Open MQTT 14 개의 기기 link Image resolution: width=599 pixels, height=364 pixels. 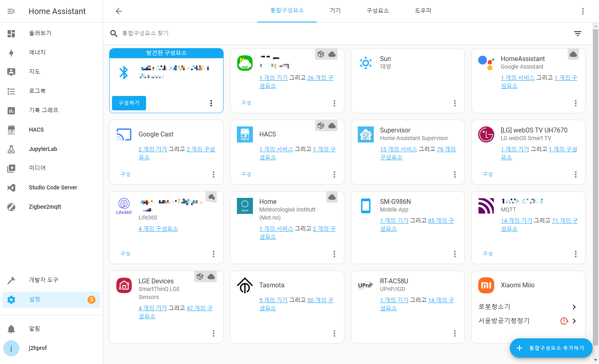(x=517, y=221)
